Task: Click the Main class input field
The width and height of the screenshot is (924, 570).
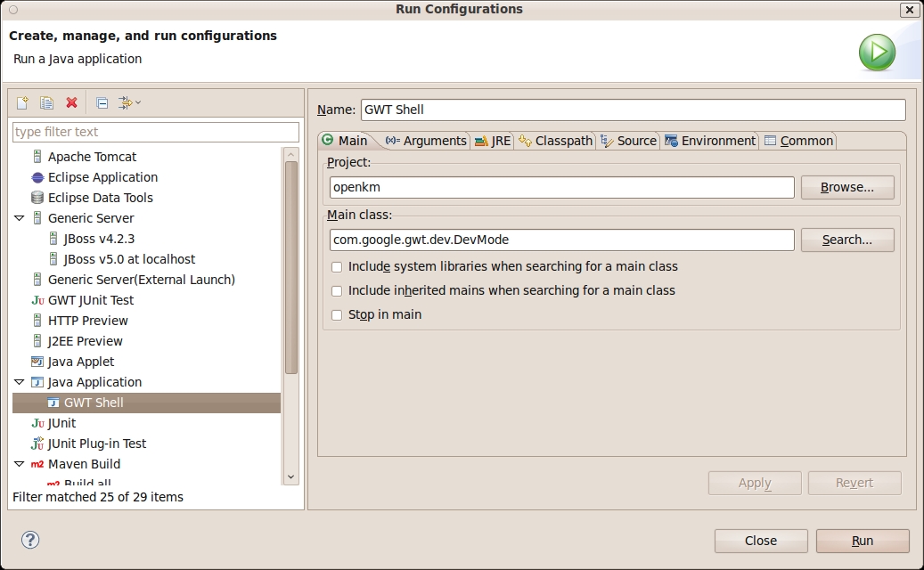Action: coord(561,240)
